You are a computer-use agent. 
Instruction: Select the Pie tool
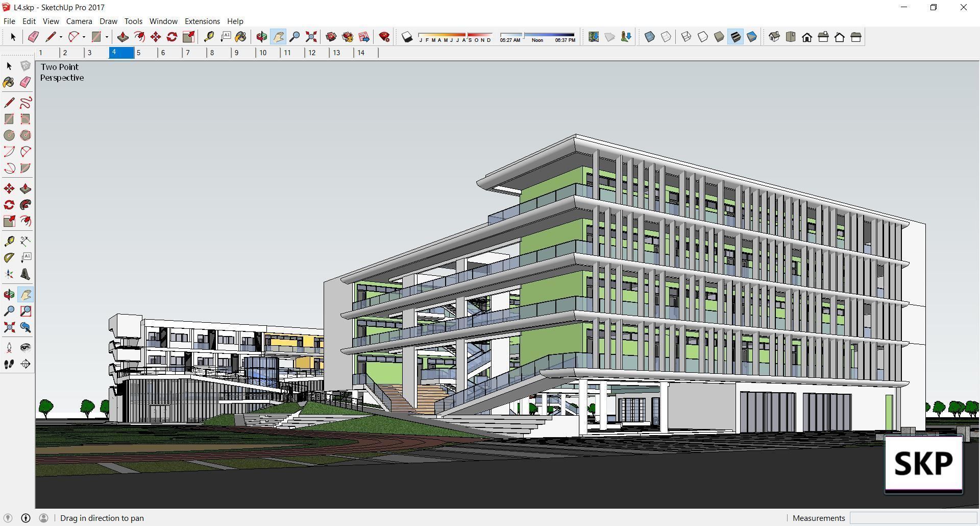[x=26, y=168]
